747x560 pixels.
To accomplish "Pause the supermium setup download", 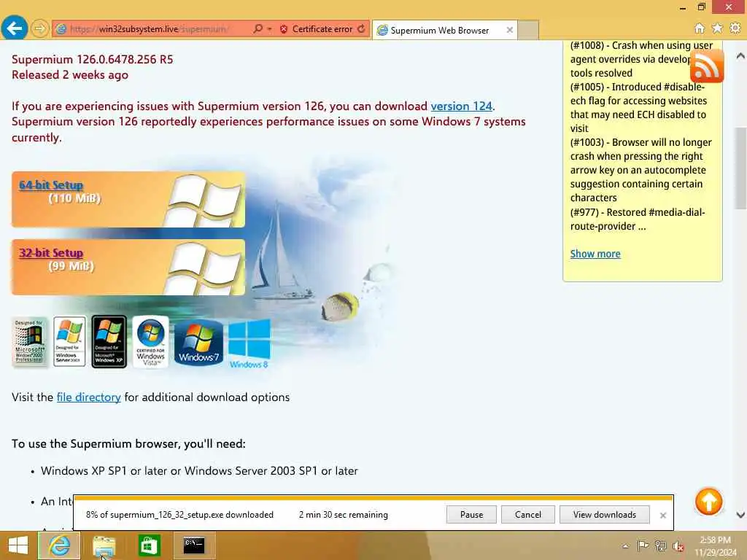I will tap(472, 515).
